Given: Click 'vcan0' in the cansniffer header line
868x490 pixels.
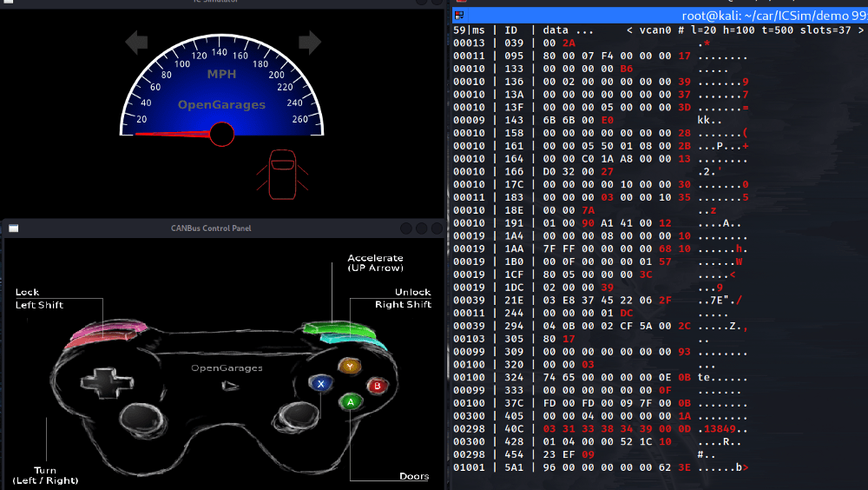Looking at the screenshot, I should pyautogui.click(x=654, y=30).
